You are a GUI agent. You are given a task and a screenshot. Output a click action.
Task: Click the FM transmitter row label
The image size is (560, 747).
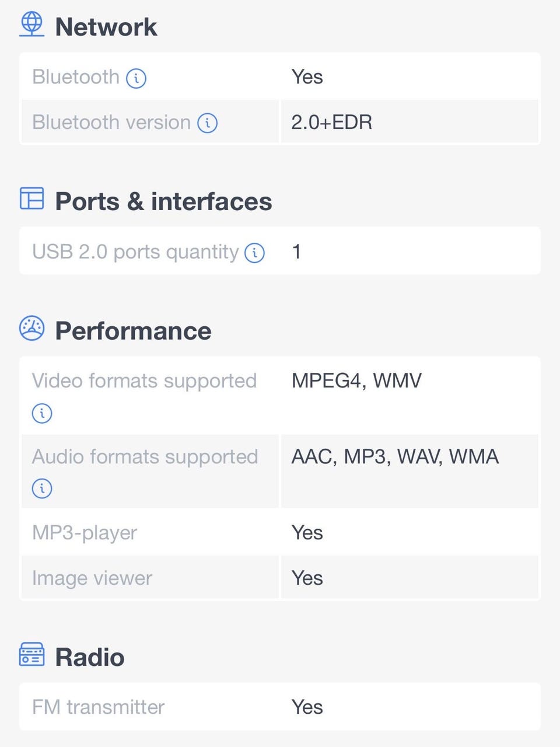[x=98, y=707]
